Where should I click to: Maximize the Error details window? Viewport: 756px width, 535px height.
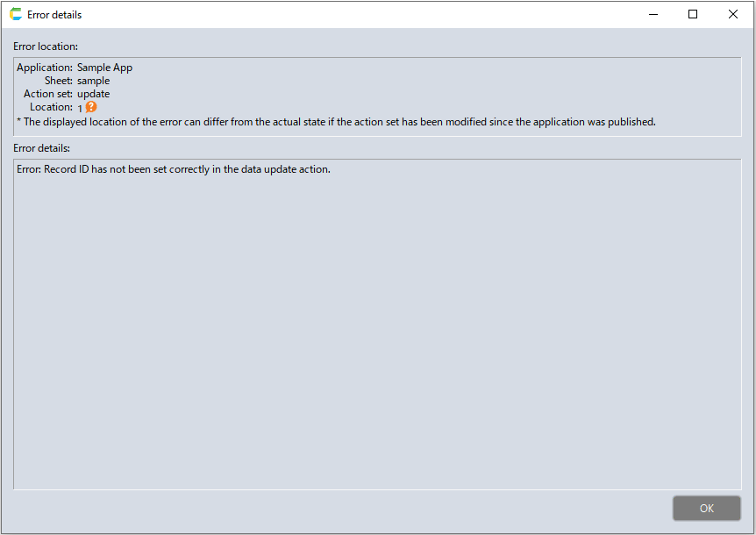coord(693,14)
